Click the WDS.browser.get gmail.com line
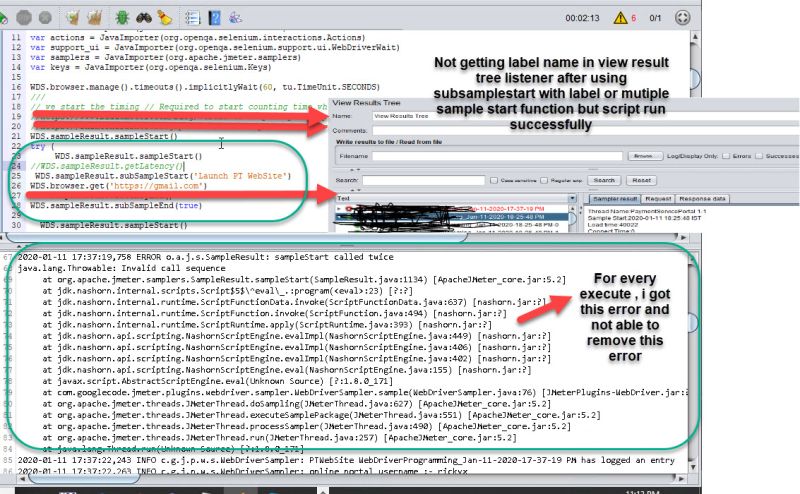Image resolution: width=800 pixels, height=494 pixels. 118,186
